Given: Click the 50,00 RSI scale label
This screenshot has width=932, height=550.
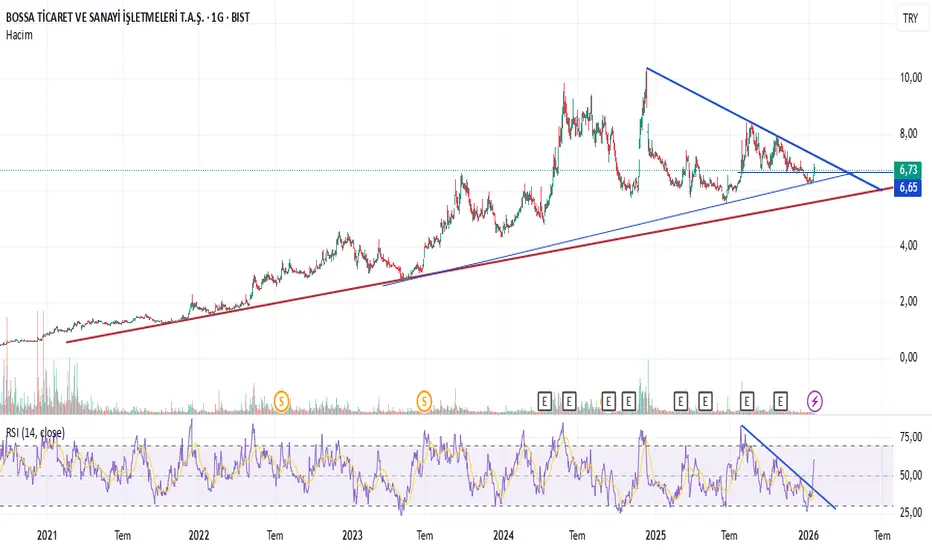Looking at the screenshot, I should pos(911,475).
